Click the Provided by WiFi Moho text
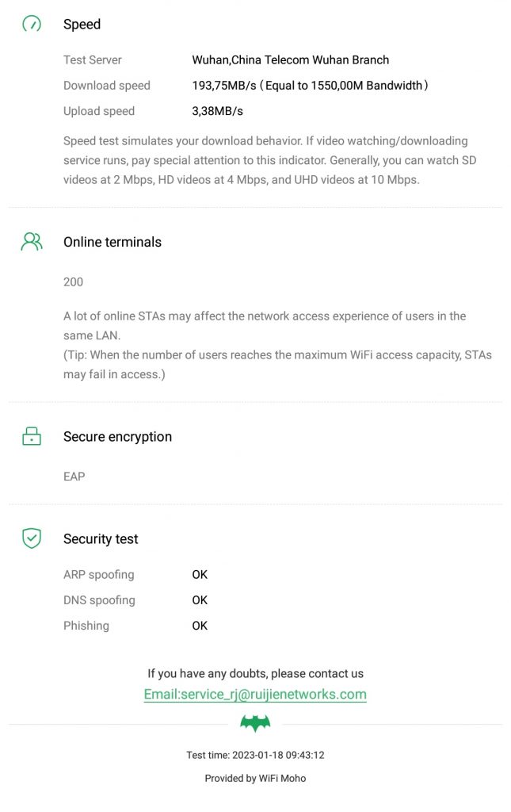 pyautogui.click(x=255, y=778)
